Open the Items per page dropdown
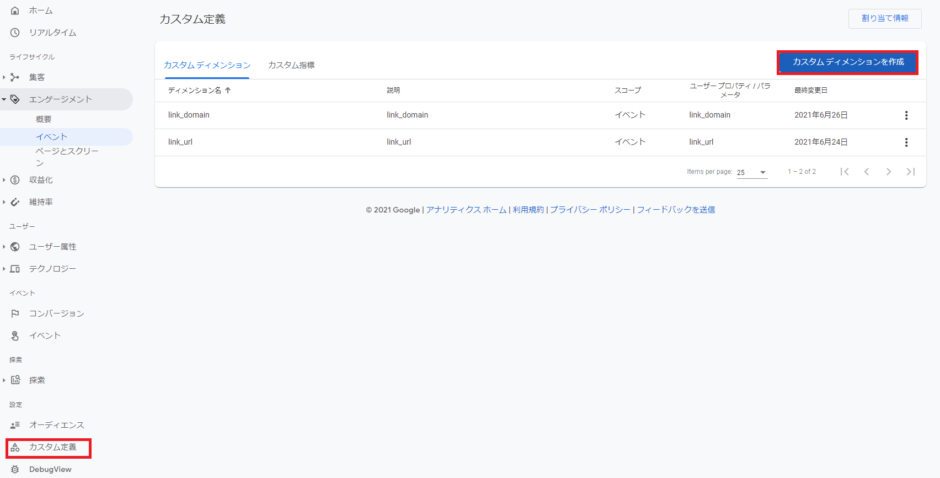This screenshot has width=940, height=478. (752, 173)
